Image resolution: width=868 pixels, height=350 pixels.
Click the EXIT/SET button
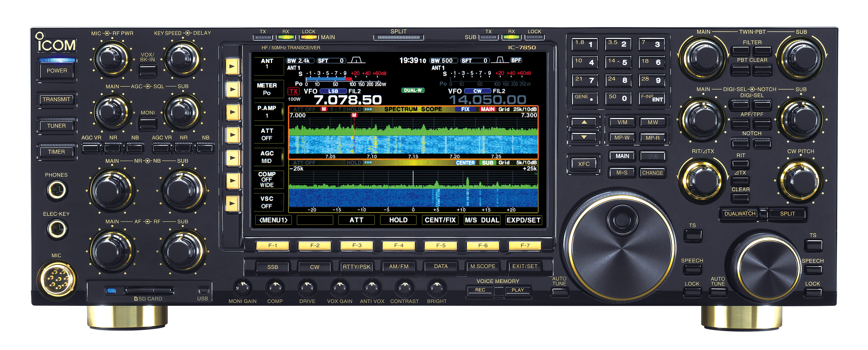(525, 267)
